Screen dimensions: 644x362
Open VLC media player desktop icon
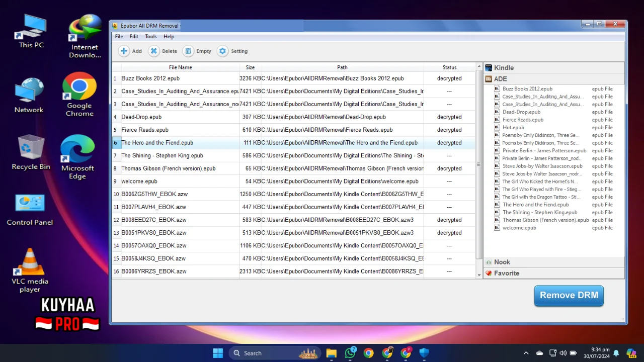click(x=30, y=270)
